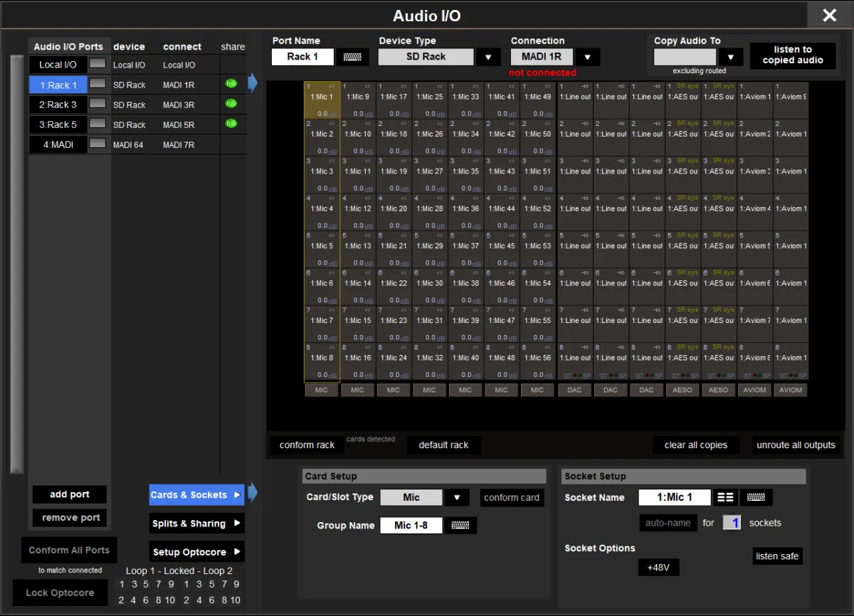Click the socket list icon beside Socket Name
854x616 pixels.
(725, 497)
